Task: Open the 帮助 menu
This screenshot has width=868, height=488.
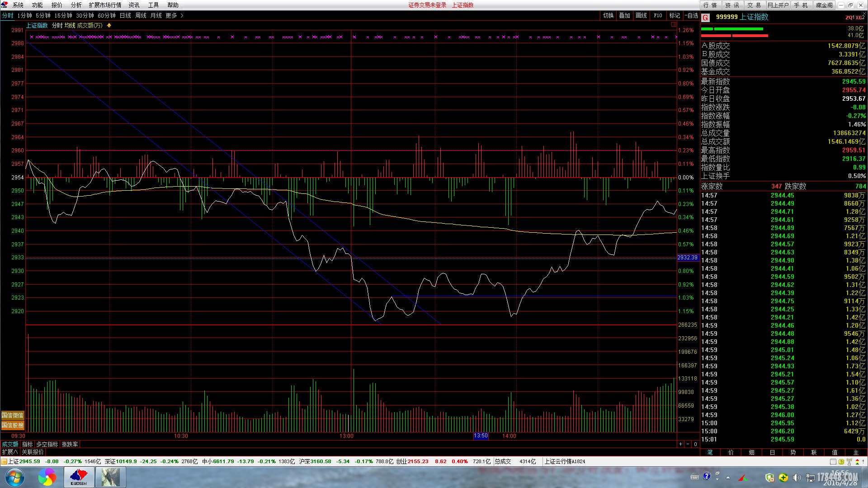Action: coord(173,5)
